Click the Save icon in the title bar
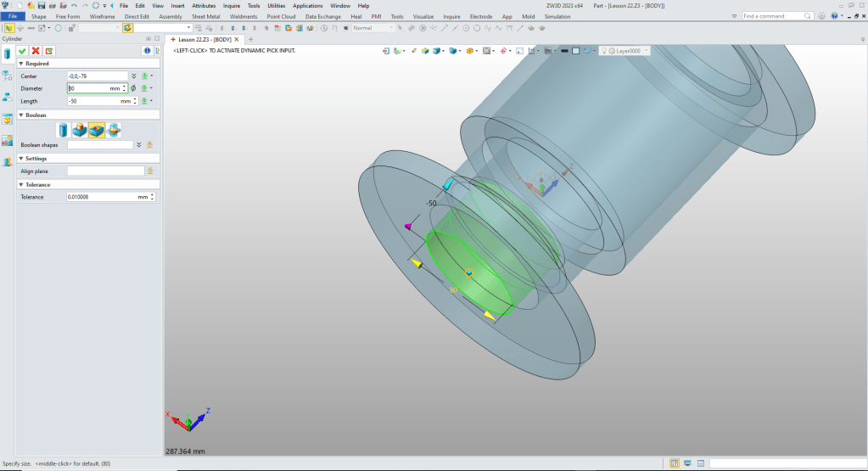 (41, 6)
